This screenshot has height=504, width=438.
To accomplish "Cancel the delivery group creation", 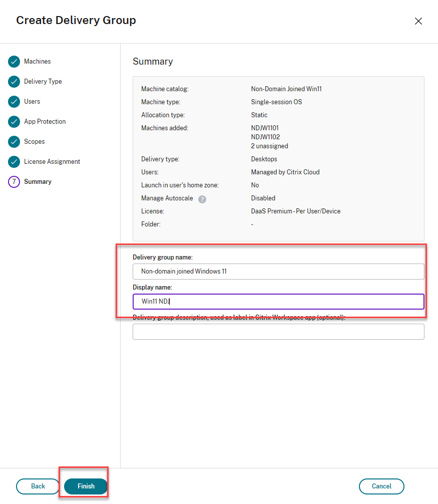I will (381, 486).
